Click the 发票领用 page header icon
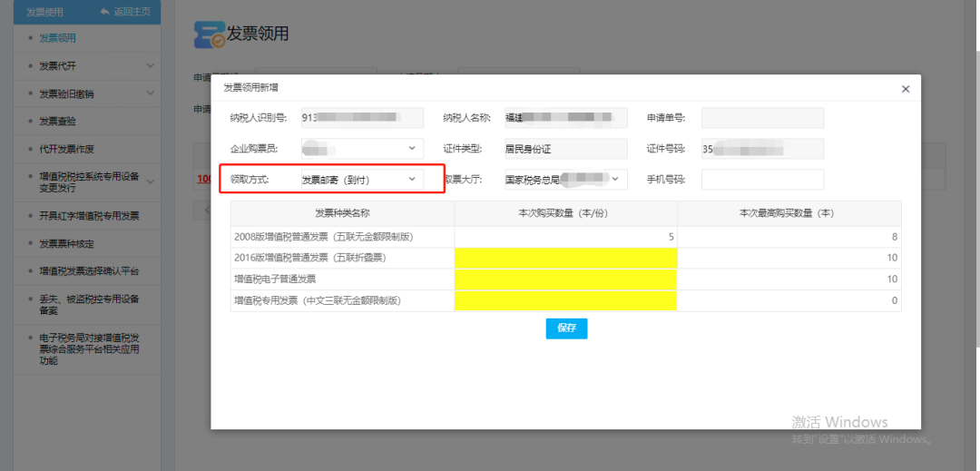 point(210,34)
